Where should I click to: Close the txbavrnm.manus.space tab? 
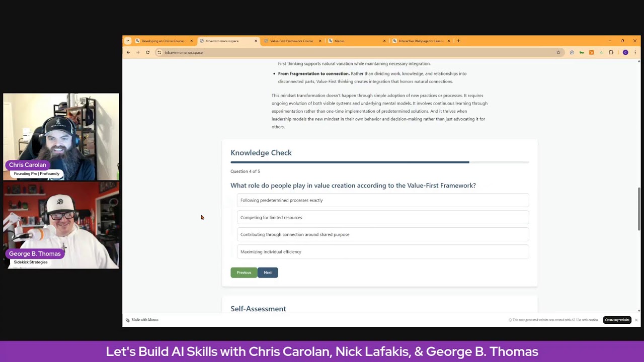pos(256,41)
